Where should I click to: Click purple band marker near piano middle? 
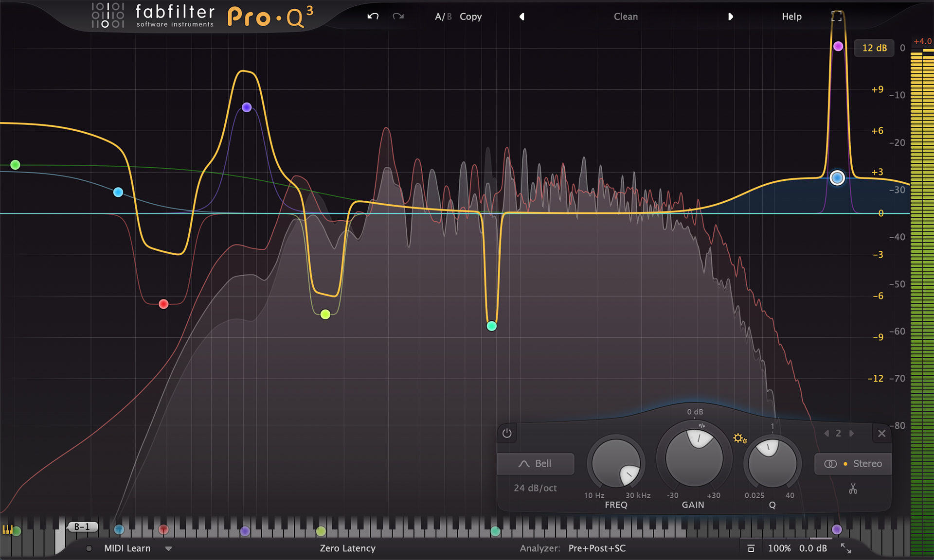coord(245,531)
